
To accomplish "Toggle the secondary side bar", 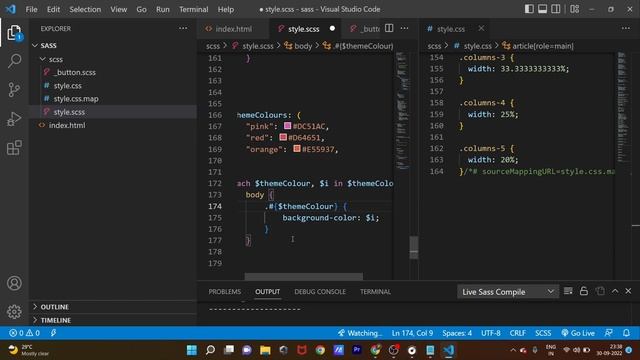I will [x=556, y=9].
